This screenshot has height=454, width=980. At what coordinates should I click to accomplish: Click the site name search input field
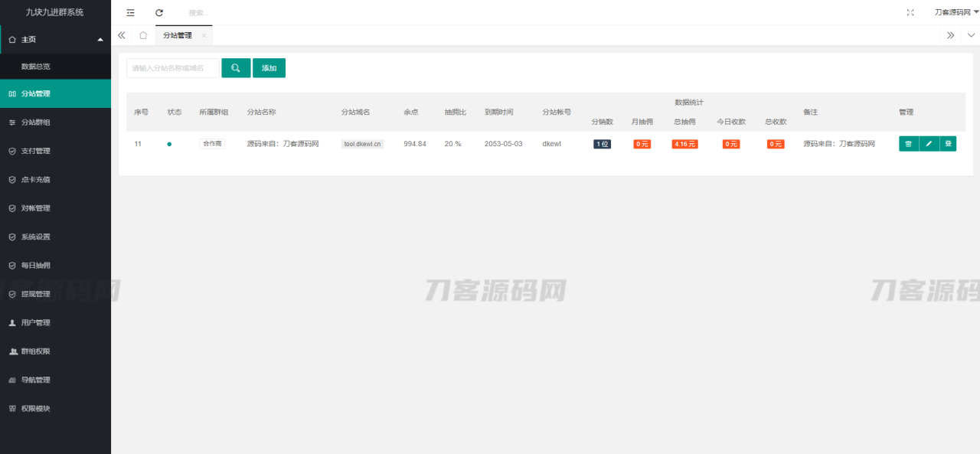point(172,68)
